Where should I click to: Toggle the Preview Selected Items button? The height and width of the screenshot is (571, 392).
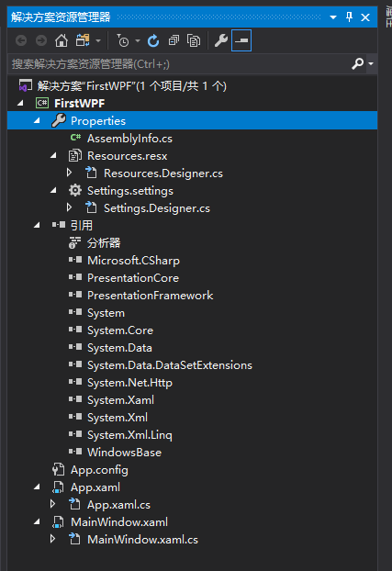(x=241, y=40)
